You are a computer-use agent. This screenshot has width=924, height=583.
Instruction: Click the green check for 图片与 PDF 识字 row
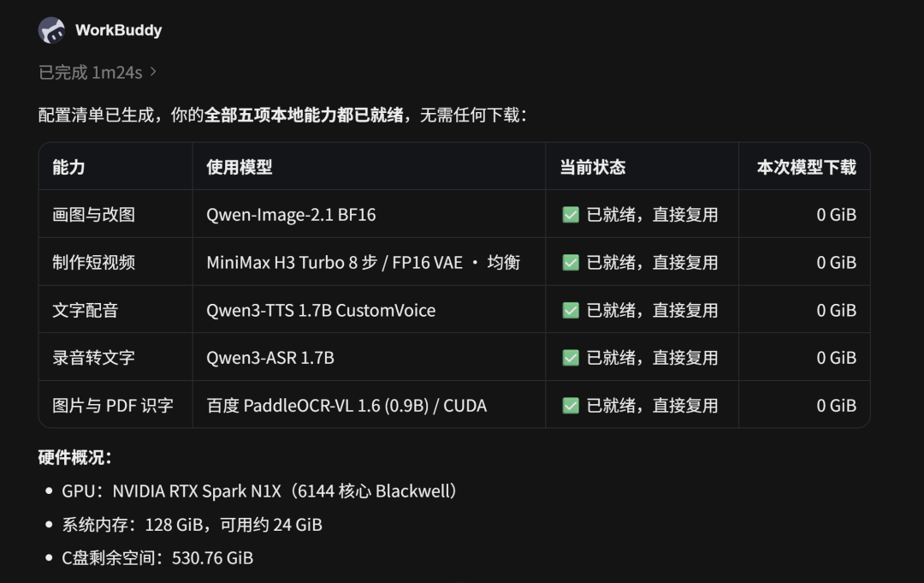tap(571, 406)
